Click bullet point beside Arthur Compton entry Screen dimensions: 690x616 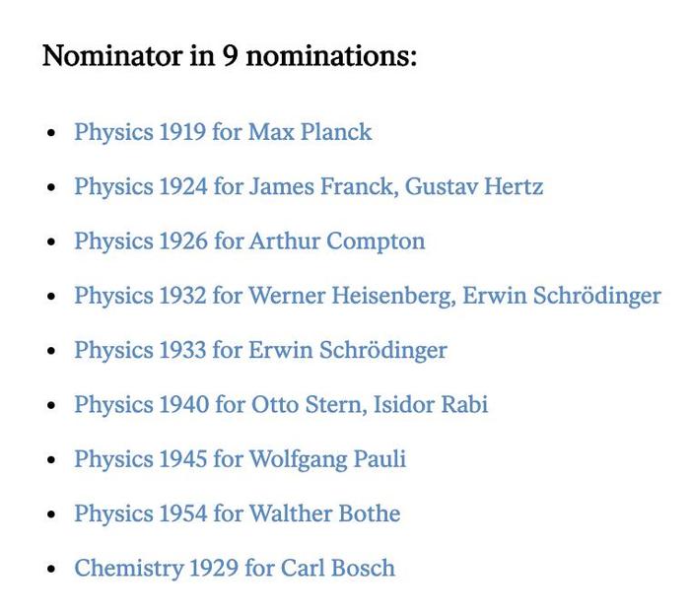pyautogui.click(x=51, y=241)
